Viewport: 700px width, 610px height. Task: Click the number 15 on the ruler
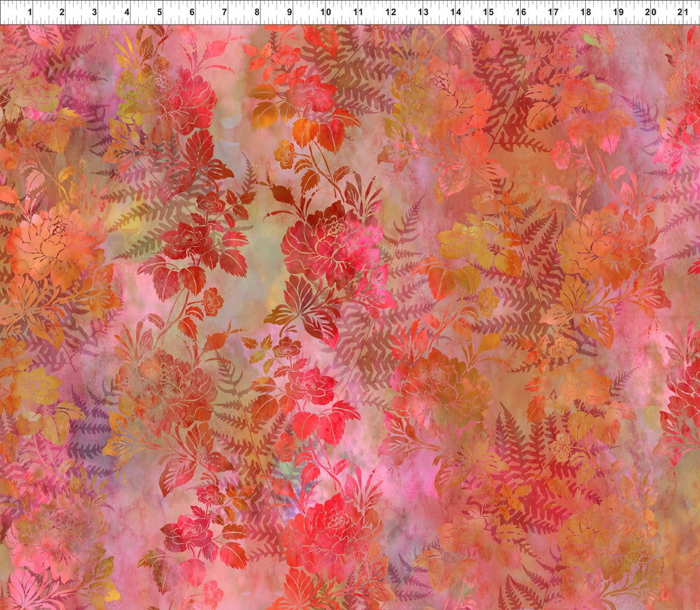tap(487, 11)
